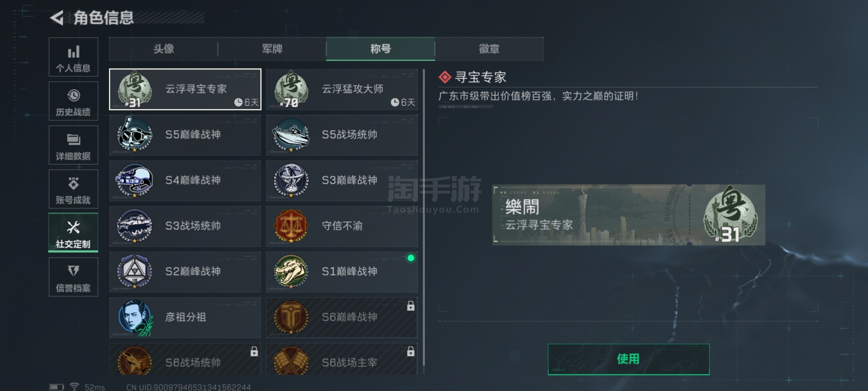Image resolution: width=868 pixels, height=391 pixels.
Task: Open the 信誉档案 sidebar section
Action: coord(73,277)
